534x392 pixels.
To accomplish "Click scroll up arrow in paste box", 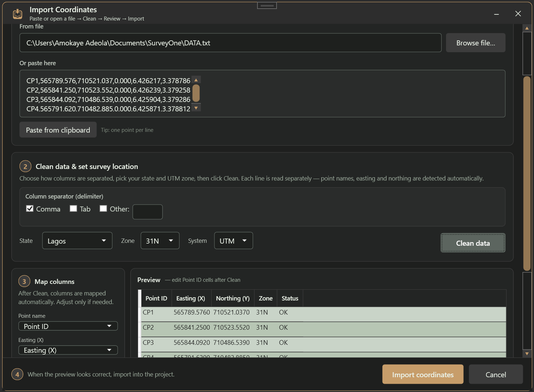I will [196, 80].
